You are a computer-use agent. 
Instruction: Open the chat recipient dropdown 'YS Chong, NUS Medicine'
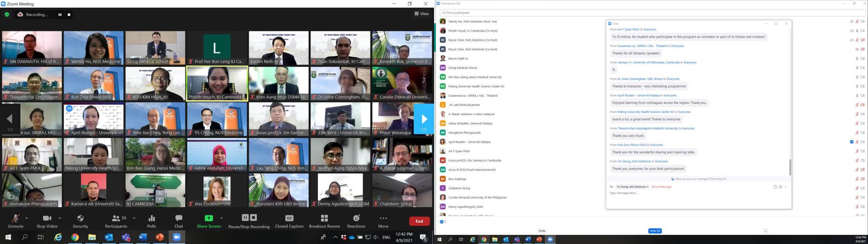tap(632, 187)
